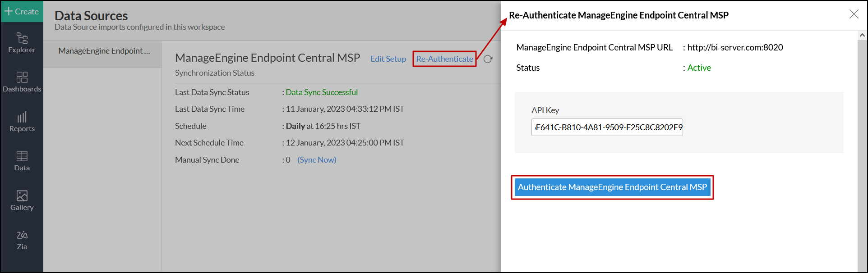
Task: Click the bi-server URL text
Action: pos(735,47)
